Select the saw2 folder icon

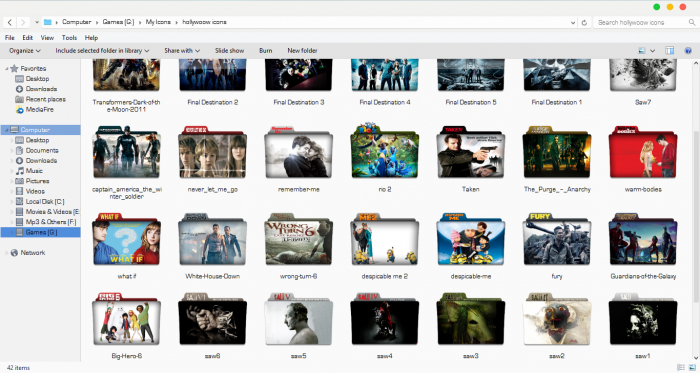tap(557, 319)
